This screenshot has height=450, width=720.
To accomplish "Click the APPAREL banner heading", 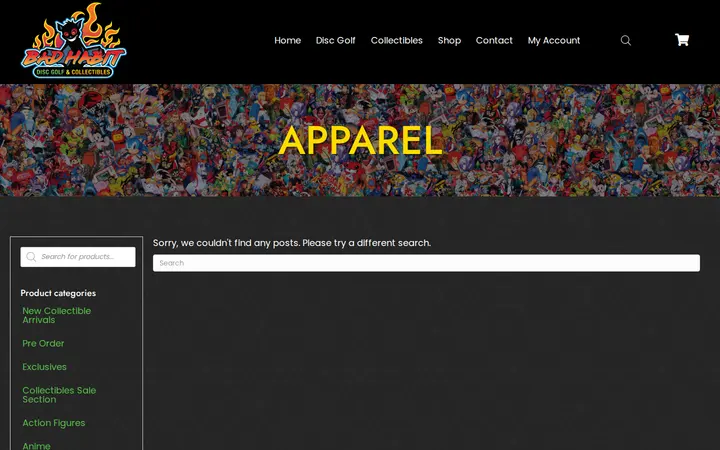I will tap(360, 141).
